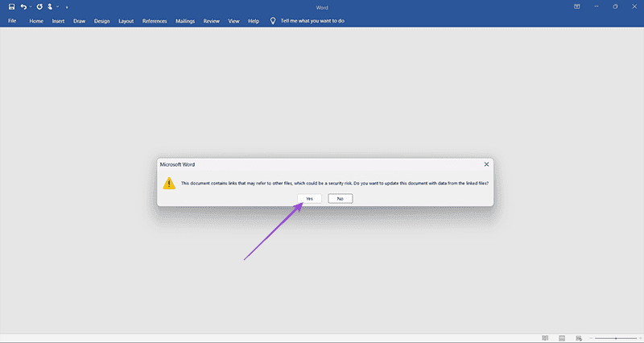Click the zoom slider in status bar

(616, 338)
